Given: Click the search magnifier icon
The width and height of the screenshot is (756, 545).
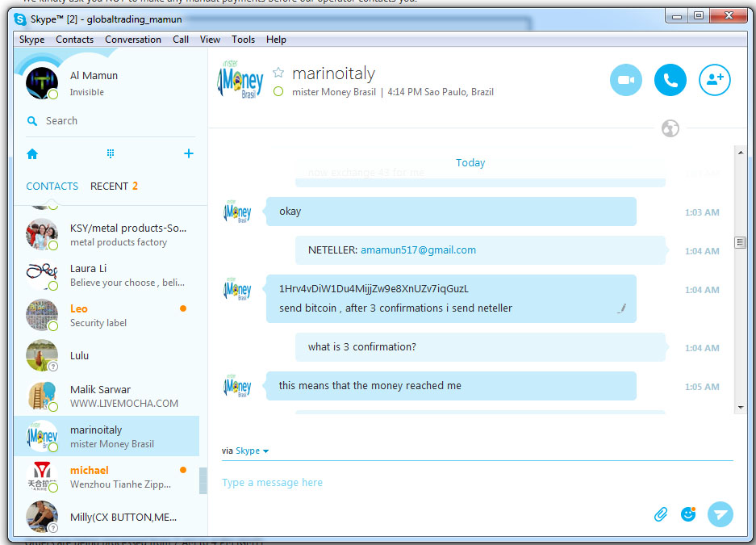Looking at the screenshot, I should tap(32, 121).
